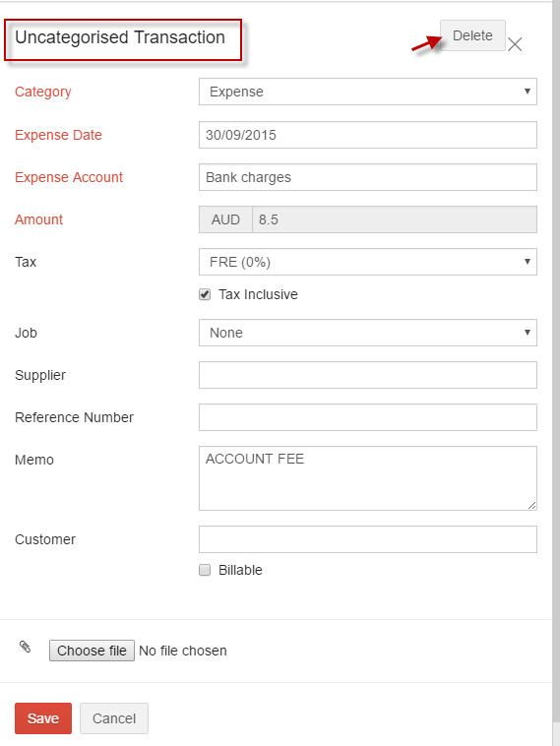This screenshot has width=560, height=746.
Task: Open the Category dropdown showing Expense
Action: pos(368,92)
